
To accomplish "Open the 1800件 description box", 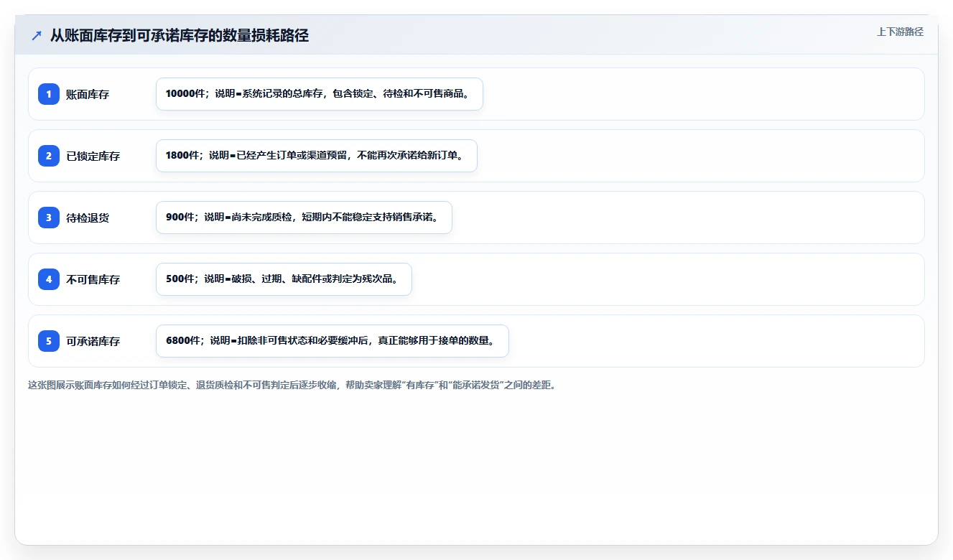I will coord(317,156).
